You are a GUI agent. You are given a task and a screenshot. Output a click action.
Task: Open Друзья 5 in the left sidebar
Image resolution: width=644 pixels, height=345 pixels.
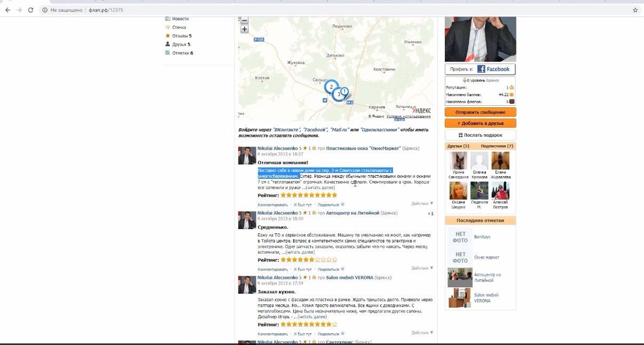point(181,44)
